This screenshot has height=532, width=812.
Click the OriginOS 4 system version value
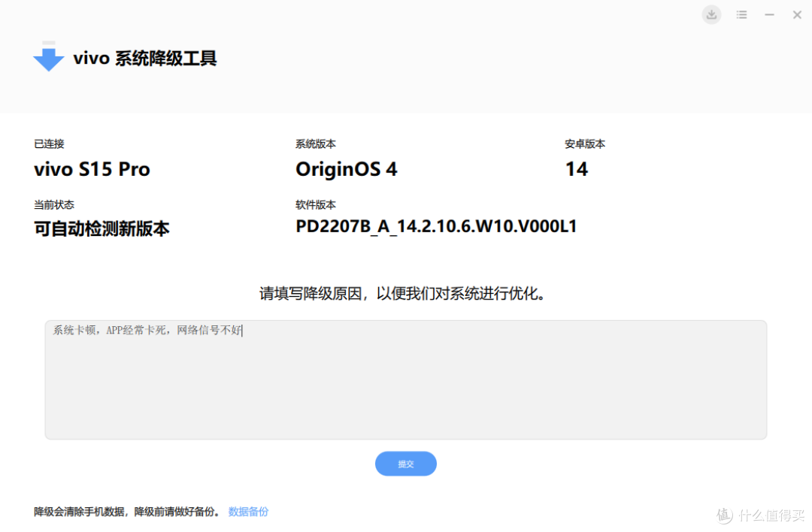[x=346, y=169]
